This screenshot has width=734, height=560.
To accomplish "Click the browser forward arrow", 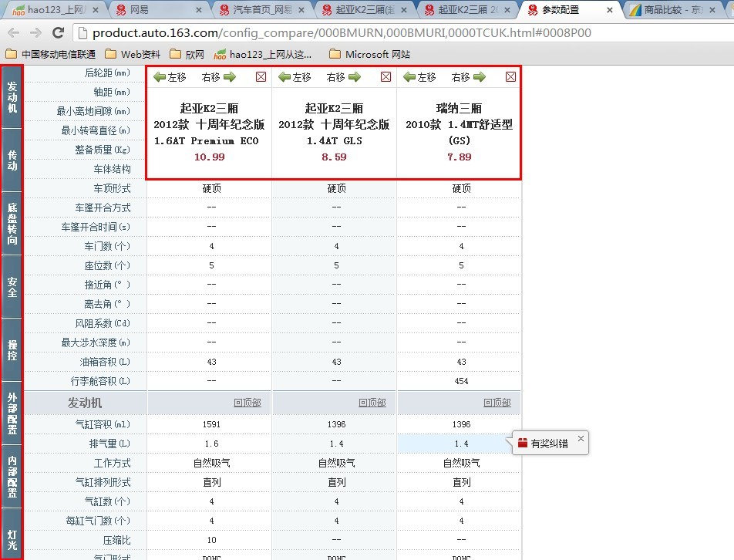I will [x=35, y=32].
